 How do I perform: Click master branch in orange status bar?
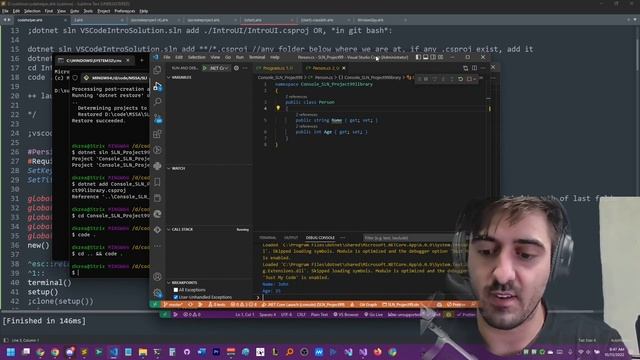pos(173,304)
